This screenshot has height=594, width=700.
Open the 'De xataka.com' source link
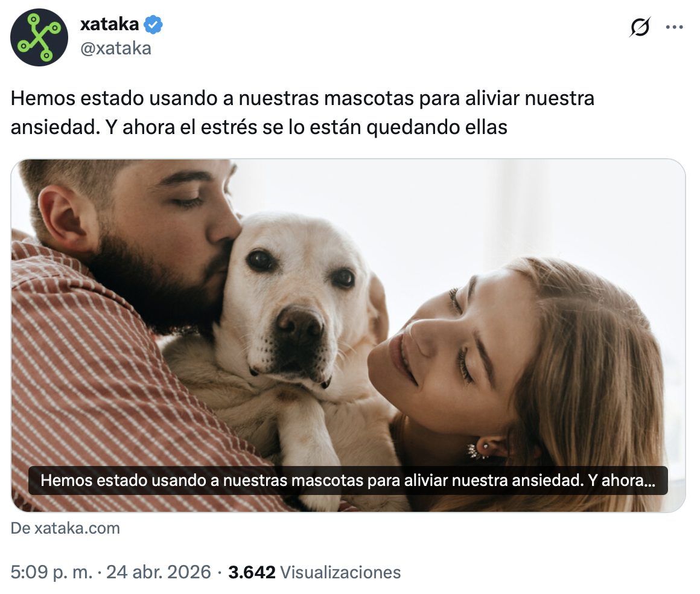(65, 528)
